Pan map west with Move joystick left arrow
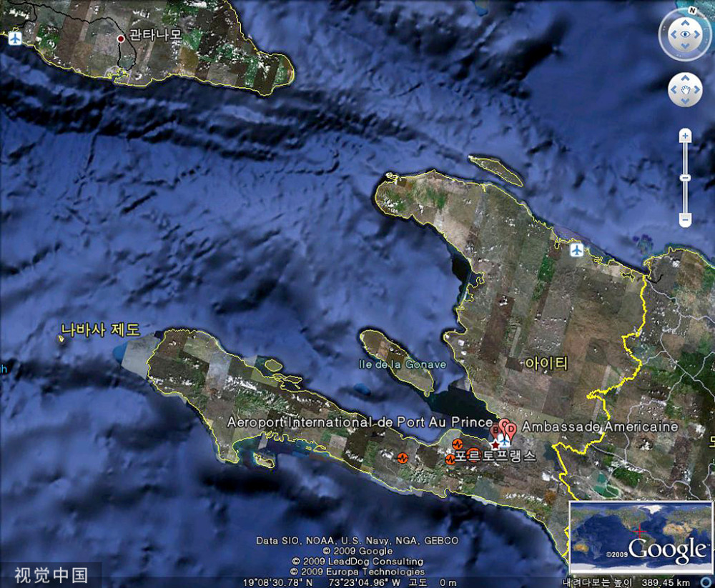Viewport: 715px width, 588px height. point(674,90)
